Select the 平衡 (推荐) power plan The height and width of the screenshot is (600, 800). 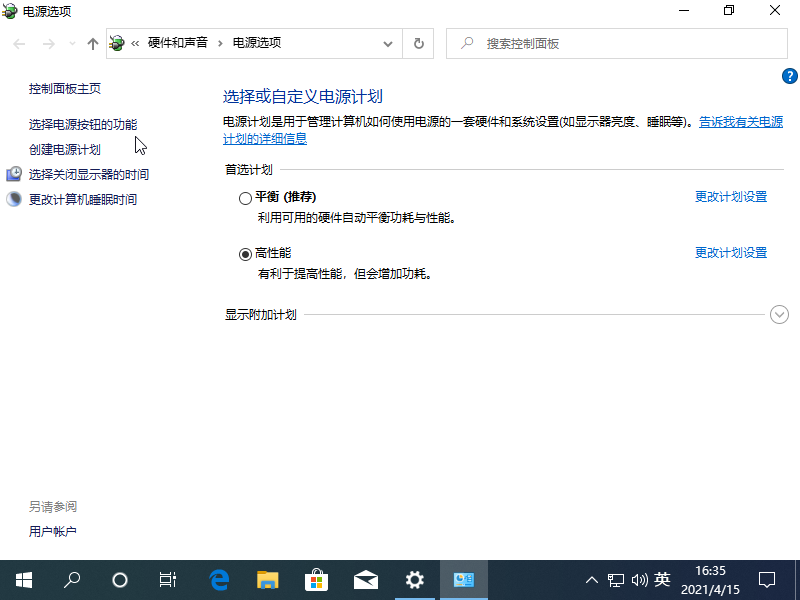245,197
